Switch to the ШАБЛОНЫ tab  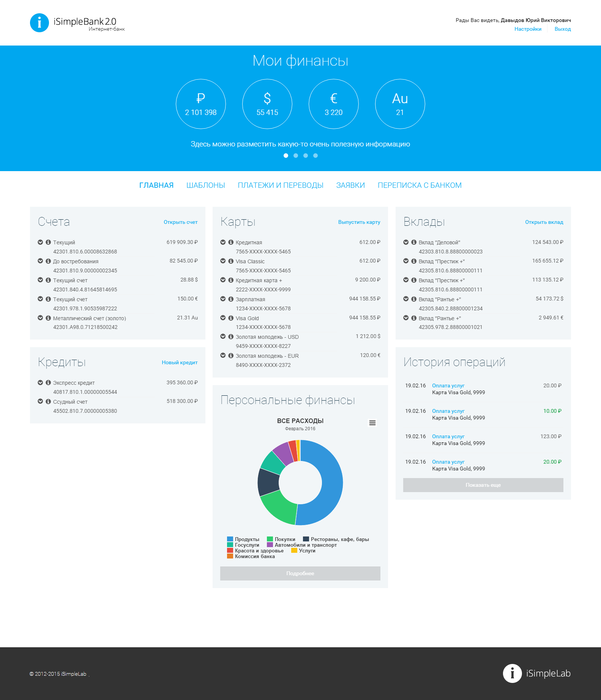tap(205, 185)
